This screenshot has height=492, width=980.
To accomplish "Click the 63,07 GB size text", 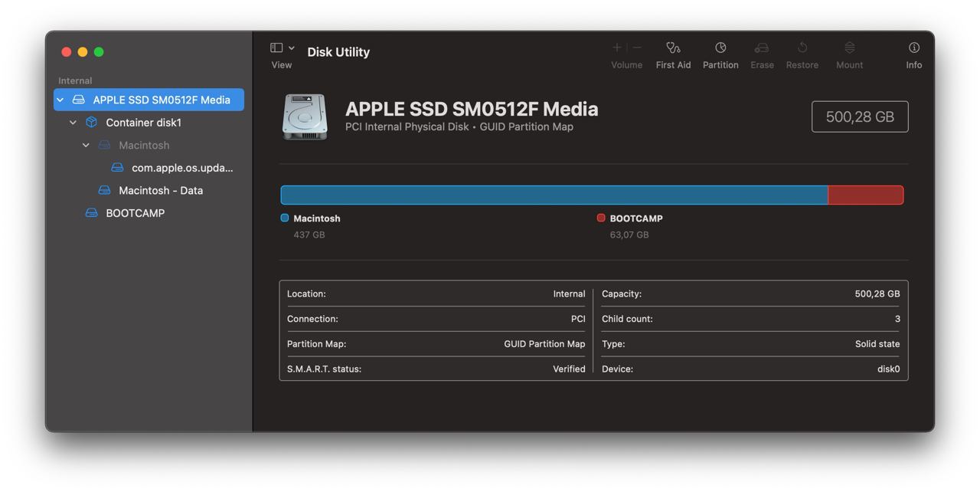I will point(629,235).
